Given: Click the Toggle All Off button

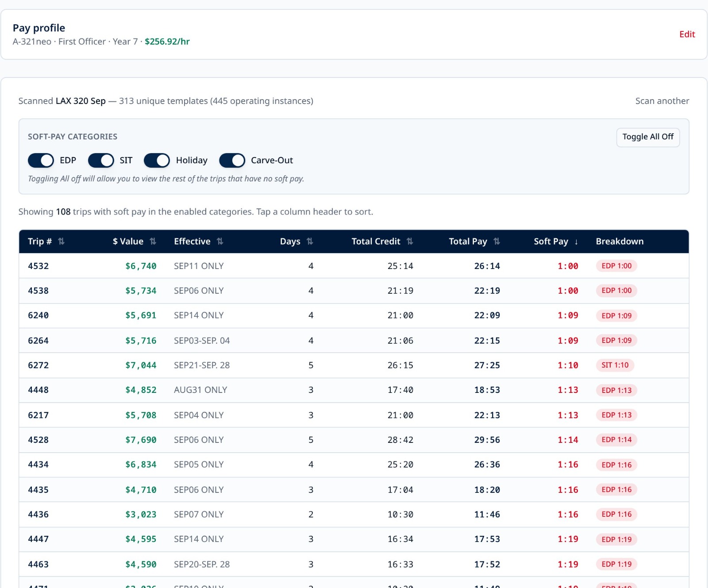Looking at the screenshot, I should 648,137.
